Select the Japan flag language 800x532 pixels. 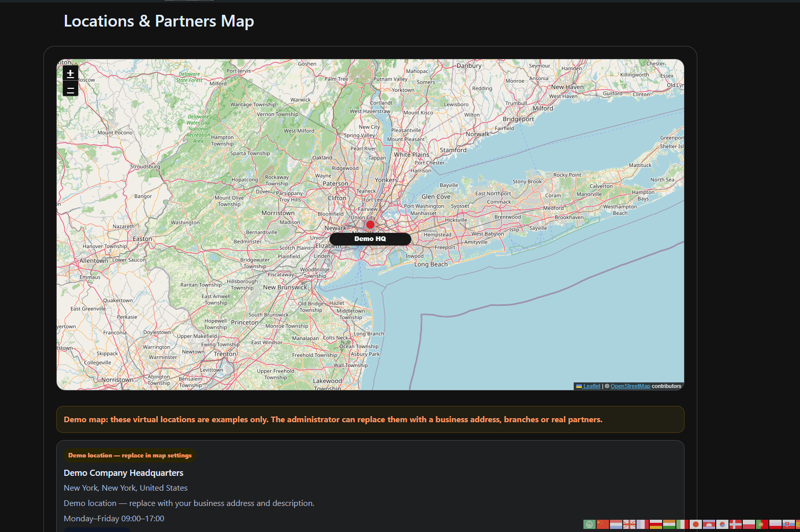click(x=696, y=524)
